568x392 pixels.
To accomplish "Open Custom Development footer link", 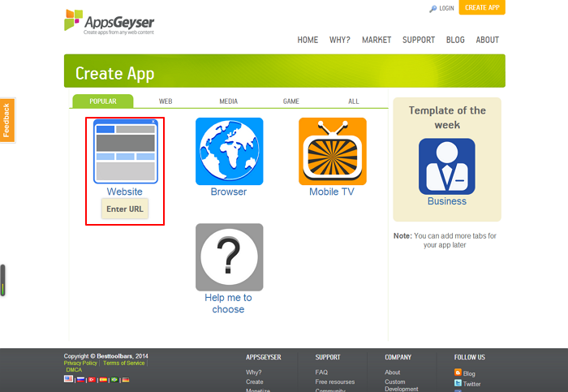I will tap(402, 386).
